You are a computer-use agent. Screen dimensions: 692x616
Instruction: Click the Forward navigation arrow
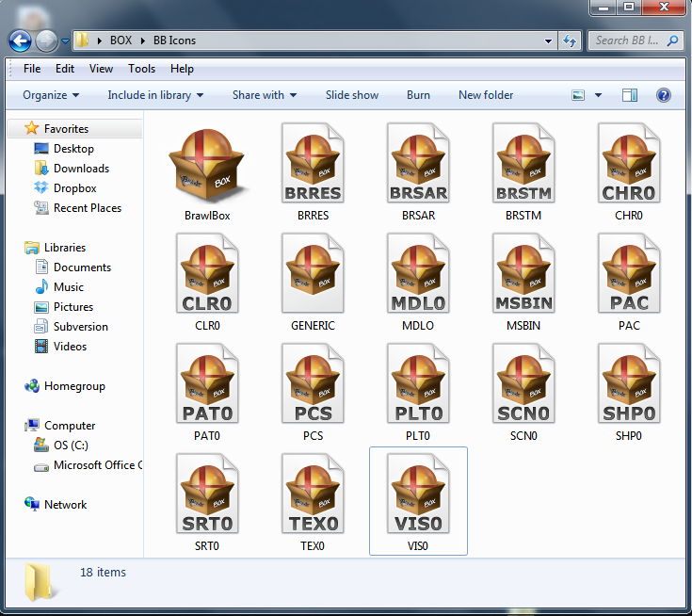[x=46, y=41]
